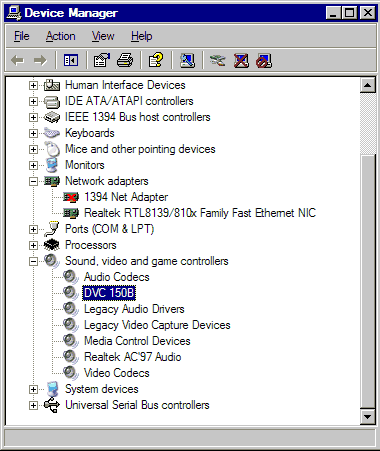
Task: Toggle the console tree pane icon
Action: 71,61
